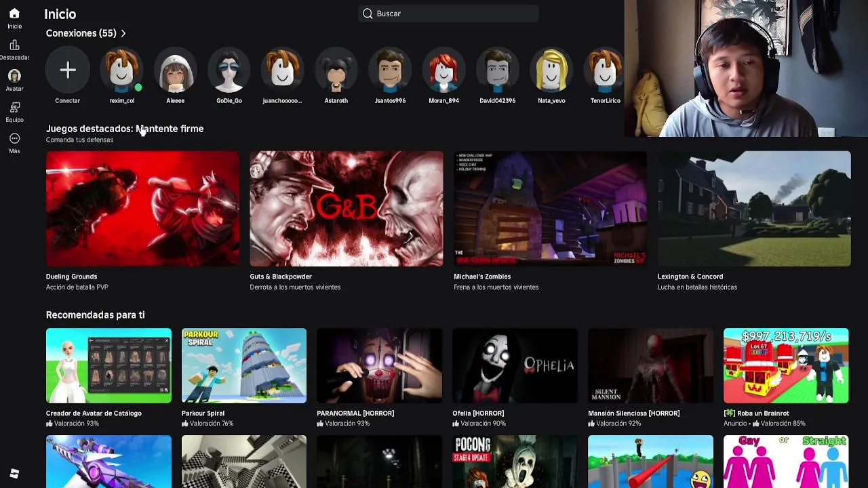The width and height of the screenshot is (868, 488).
Task: Click the 'Comanda tus defensas' subtitle
Action: 79,140
